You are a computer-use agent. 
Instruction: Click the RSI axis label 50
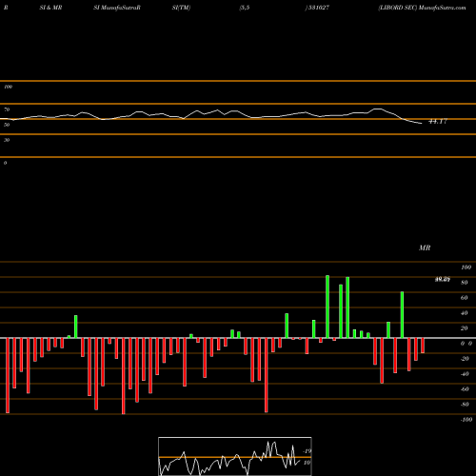point(7,125)
